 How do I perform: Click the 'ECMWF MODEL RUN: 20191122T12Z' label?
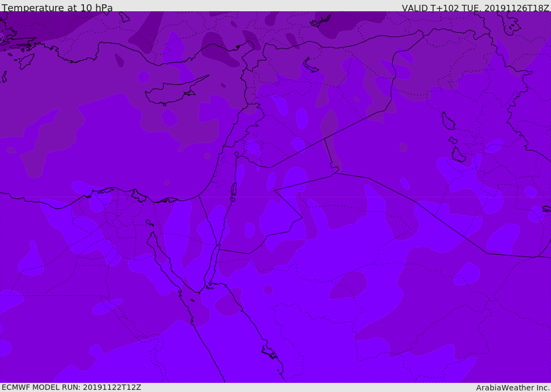[72, 387]
